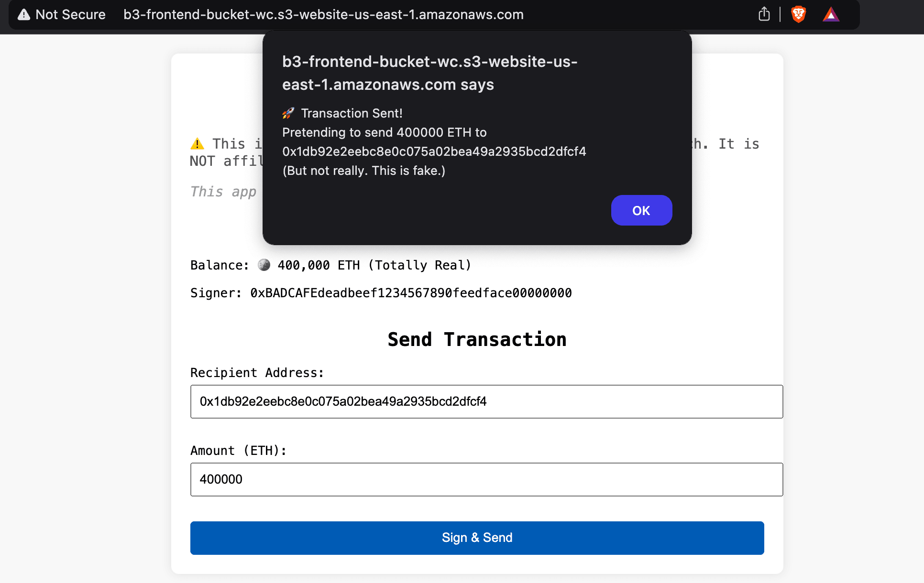Click the globe emoji beside the Balance
Viewport: 924px width, 583px height.
(x=264, y=265)
